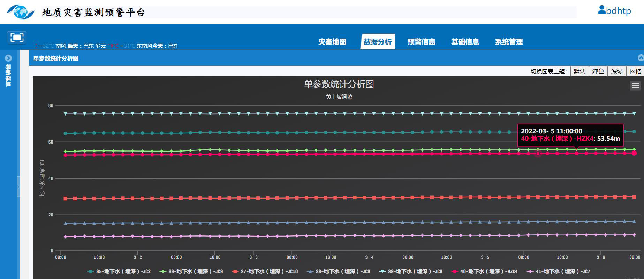Hide the 37-地下水 JC10 legend series
Screen dimensions: 644x279
265,271
